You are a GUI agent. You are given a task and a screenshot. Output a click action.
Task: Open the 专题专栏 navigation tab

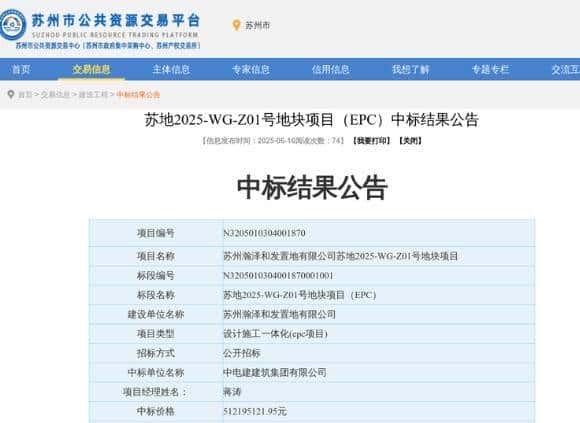[490, 70]
